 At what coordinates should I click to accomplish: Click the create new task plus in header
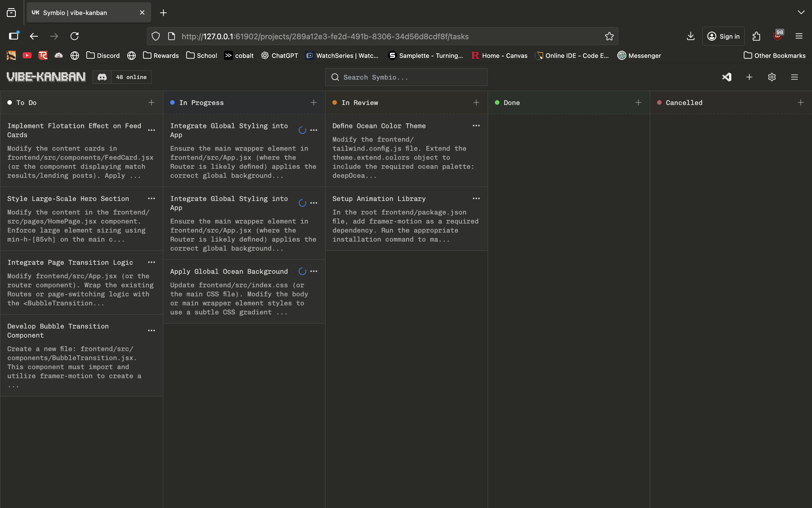coord(749,77)
